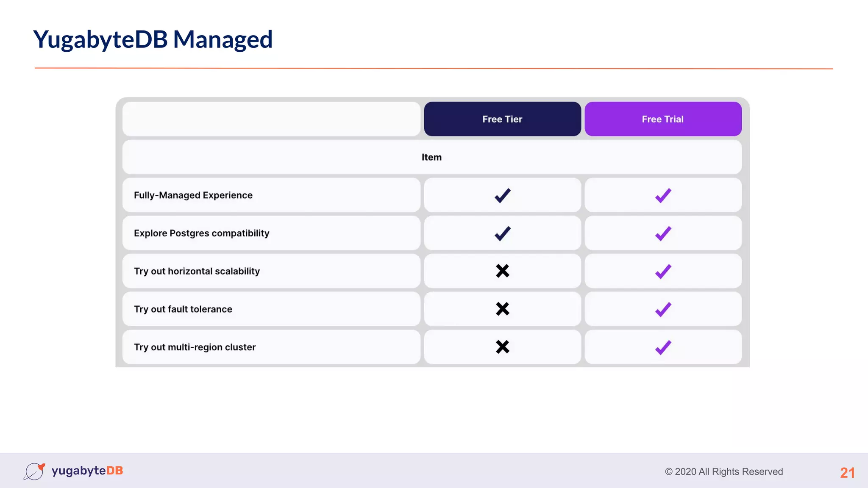Click Free Tier checkmark for Fully-Managed Experience

pos(502,195)
